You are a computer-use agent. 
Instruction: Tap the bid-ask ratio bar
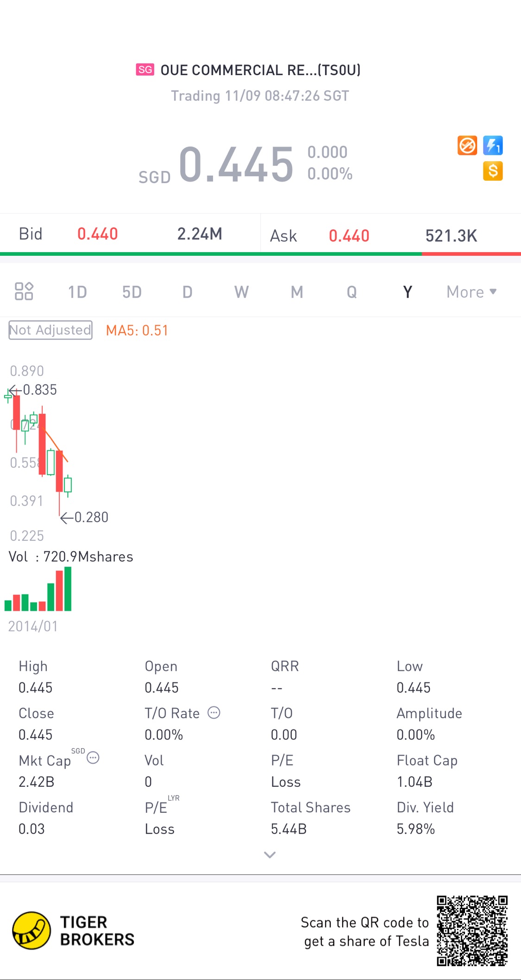(x=260, y=254)
